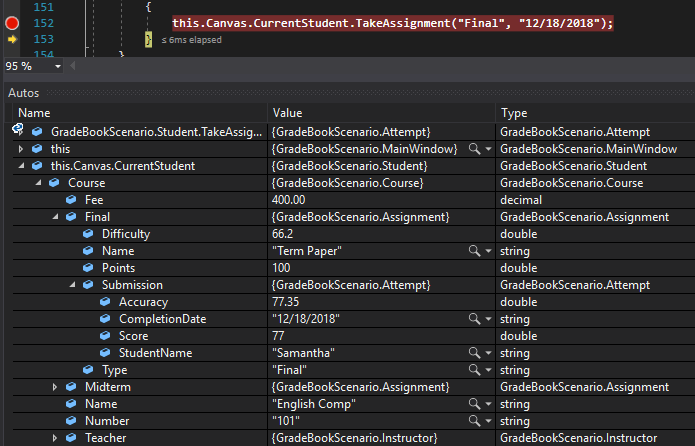Select the GradeBookScenario.Student.TakeAssig... row name
Viewport: 695px width, 446px height.
click(x=156, y=132)
